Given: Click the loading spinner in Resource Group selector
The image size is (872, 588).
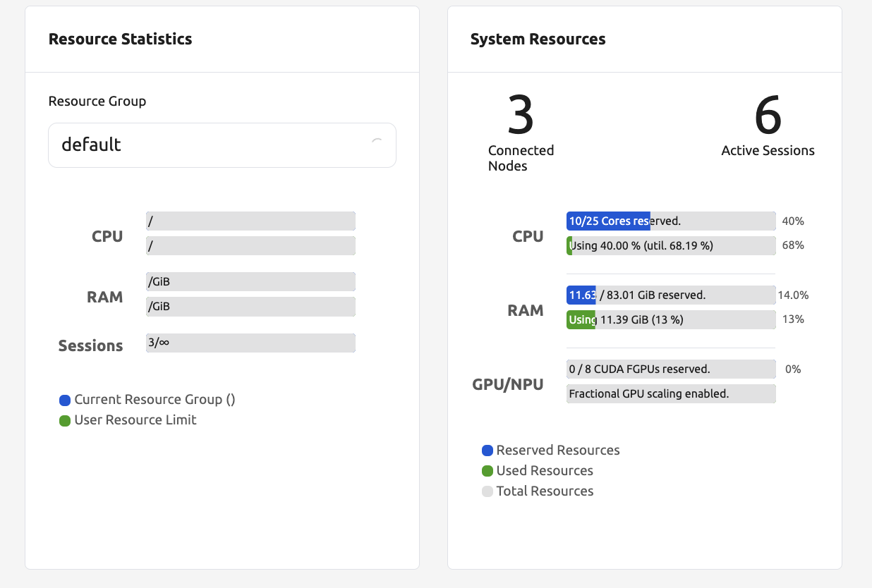Looking at the screenshot, I should pos(377,144).
